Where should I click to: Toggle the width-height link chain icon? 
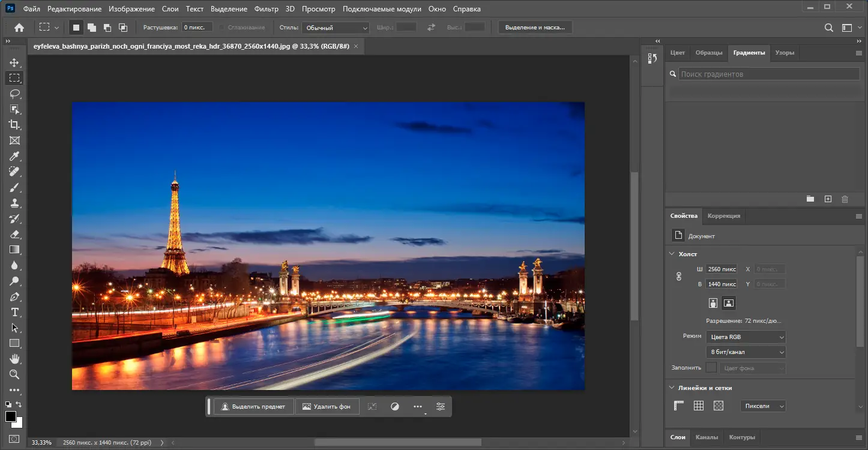click(x=679, y=277)
